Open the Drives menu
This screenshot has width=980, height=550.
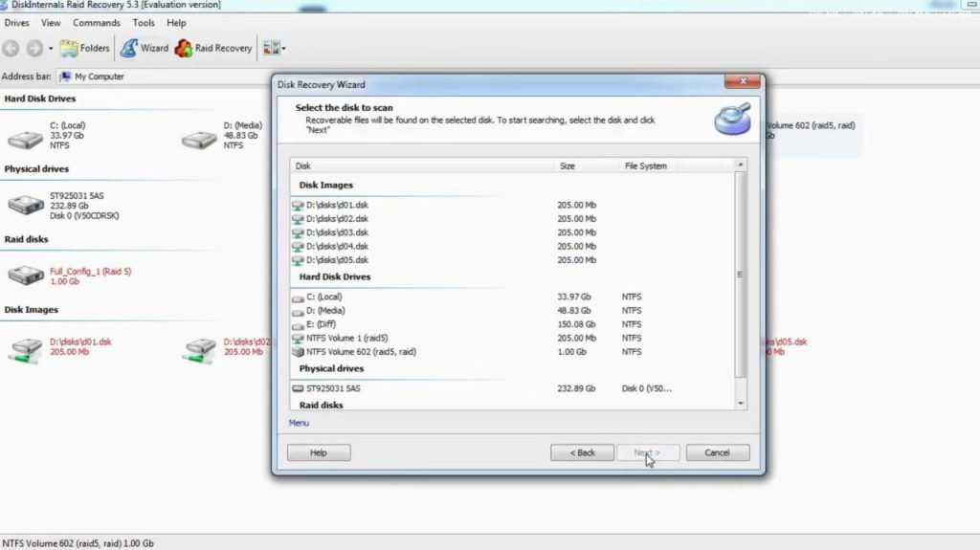pos(17,23)
